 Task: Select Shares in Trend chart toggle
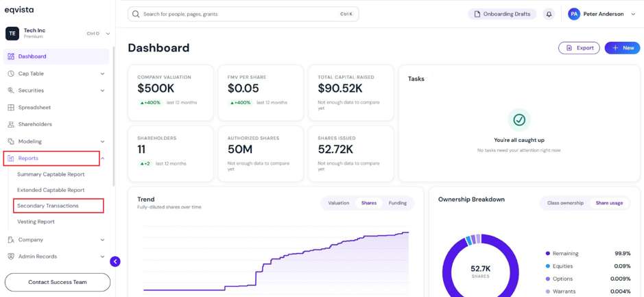tap(369, 203)
